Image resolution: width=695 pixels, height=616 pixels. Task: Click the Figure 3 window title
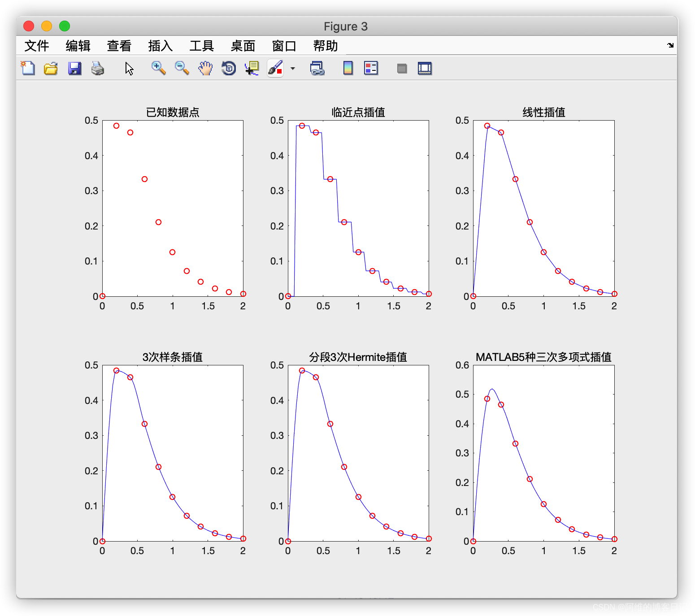click(x=346, y=26)
